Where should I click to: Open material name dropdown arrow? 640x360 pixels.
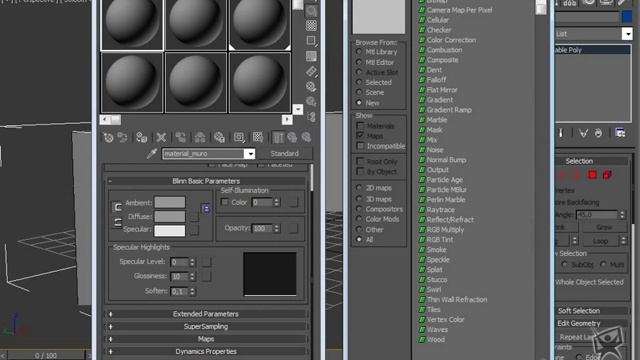click(x=249, y=154)
